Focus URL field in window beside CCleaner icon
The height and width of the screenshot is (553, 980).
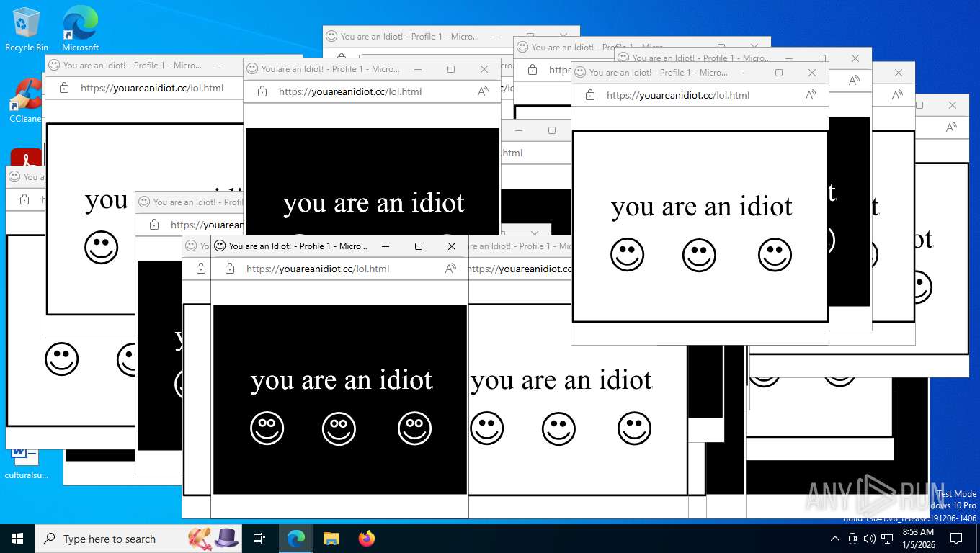[152, 88]
